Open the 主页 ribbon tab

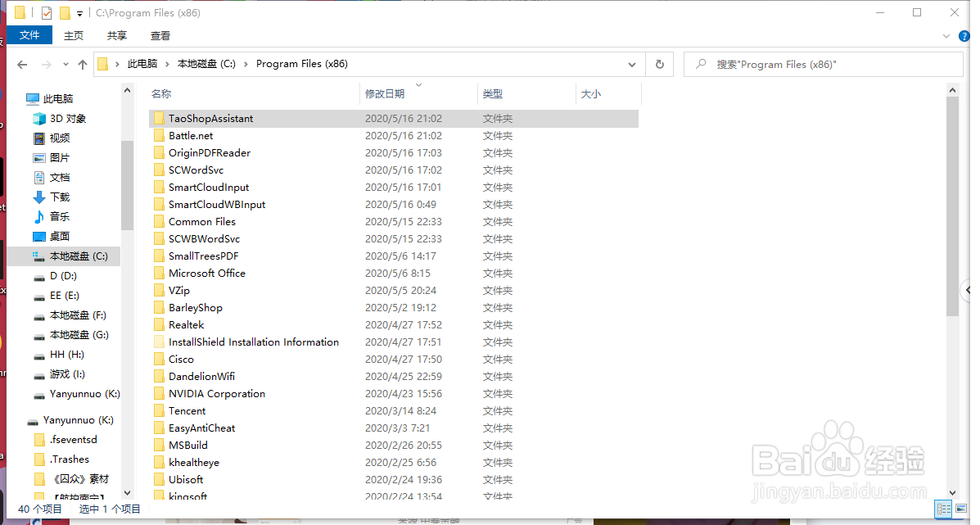pos(74,35)
